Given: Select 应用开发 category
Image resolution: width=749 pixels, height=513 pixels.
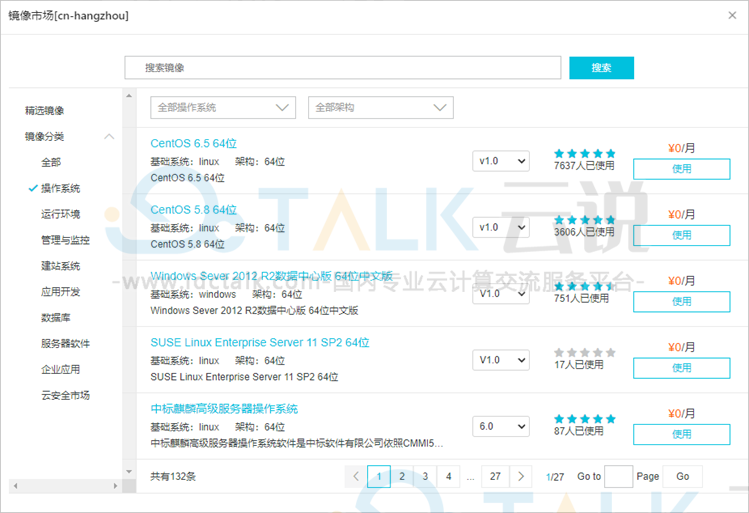Looking at the screenshot, I should coord(61,291).
